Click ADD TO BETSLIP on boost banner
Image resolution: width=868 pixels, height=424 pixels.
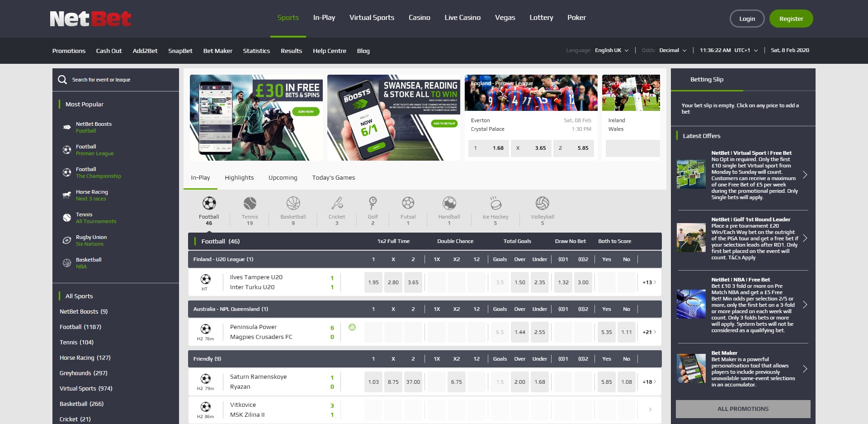click(x=444, y=123)
